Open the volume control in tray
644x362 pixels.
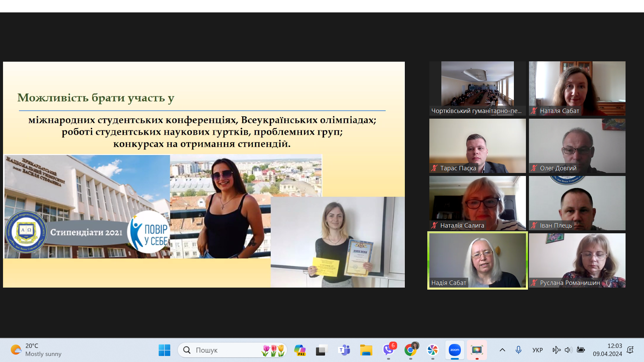click(x=568, y=350)
